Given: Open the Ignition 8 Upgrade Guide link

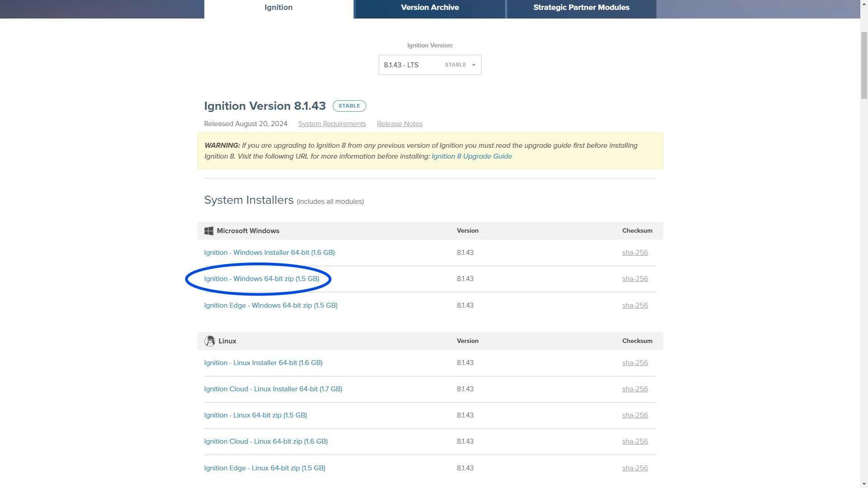Looking at the screenshot, I should coord(472,156).
